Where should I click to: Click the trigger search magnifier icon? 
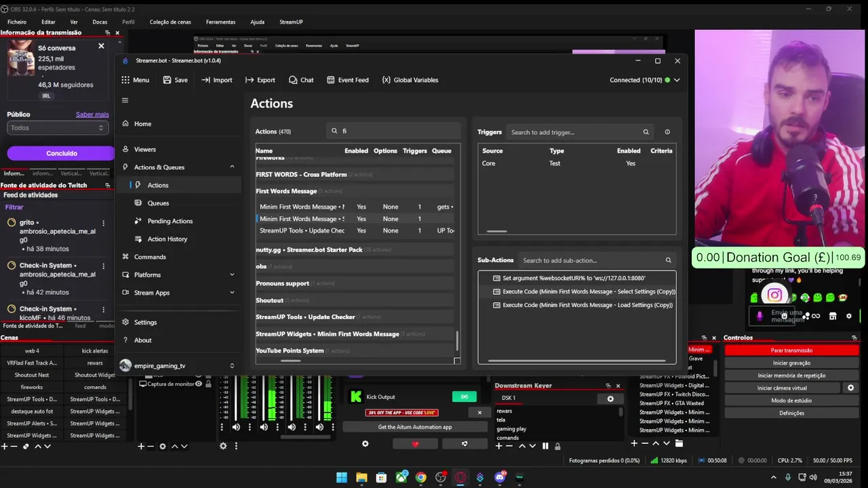pos(646,132)
